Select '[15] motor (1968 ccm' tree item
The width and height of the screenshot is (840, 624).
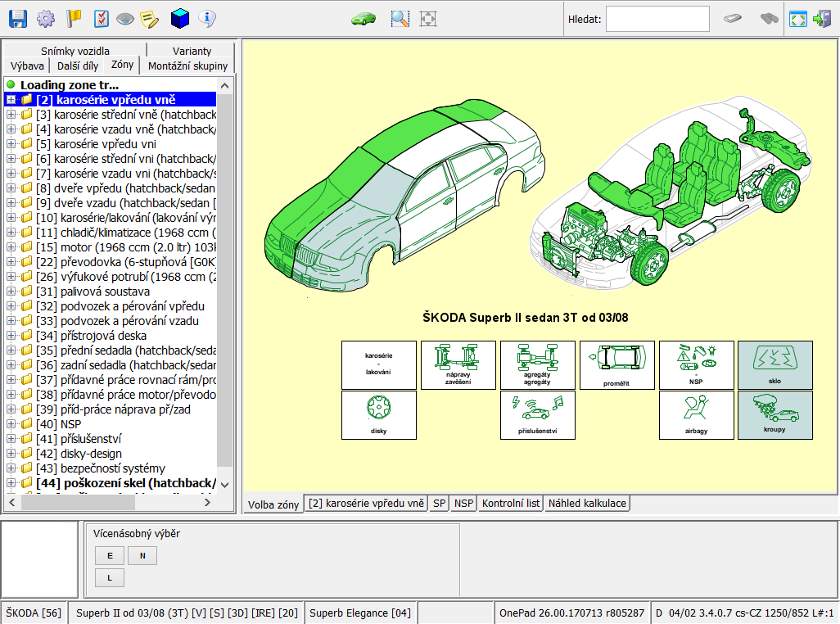[126, 247]
